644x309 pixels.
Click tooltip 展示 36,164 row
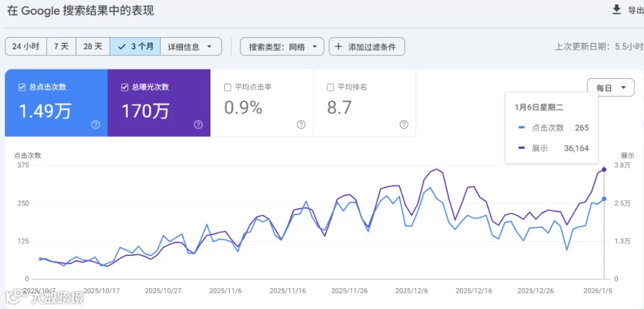[553, 148]
